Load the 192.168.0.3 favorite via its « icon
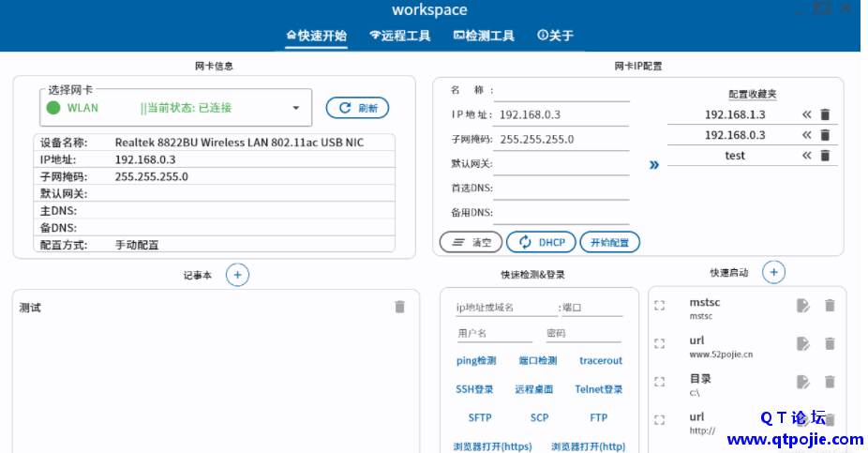868x453 pixels. point(806,135)
